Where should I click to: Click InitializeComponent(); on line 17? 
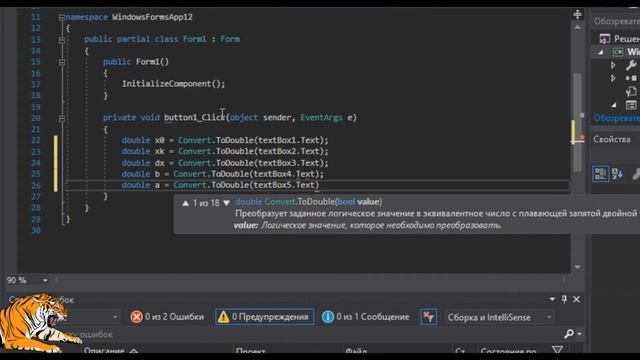coord(173,84)
